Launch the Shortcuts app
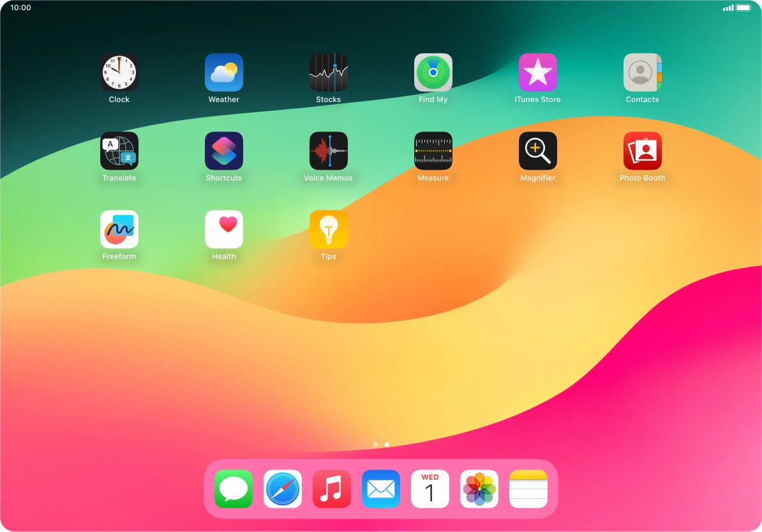This screenshot has width=762, height=532. click(223, 151)
